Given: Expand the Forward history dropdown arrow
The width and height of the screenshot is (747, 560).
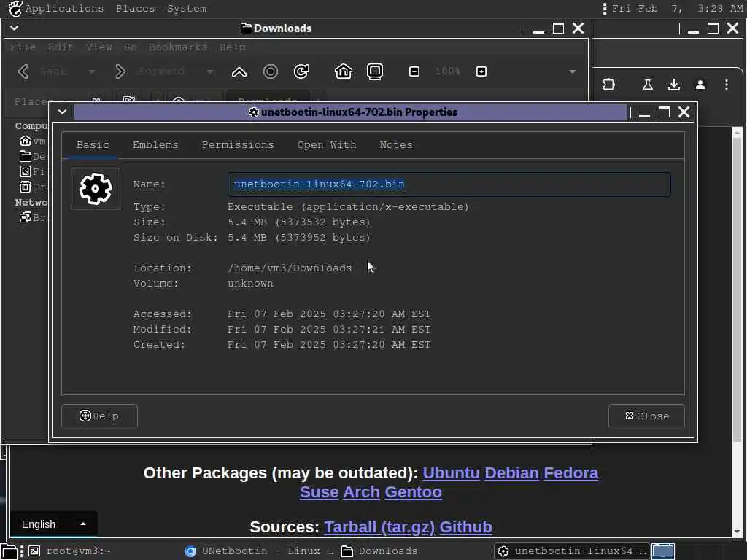Looking at the screenshot, I should tap(209, 71).
